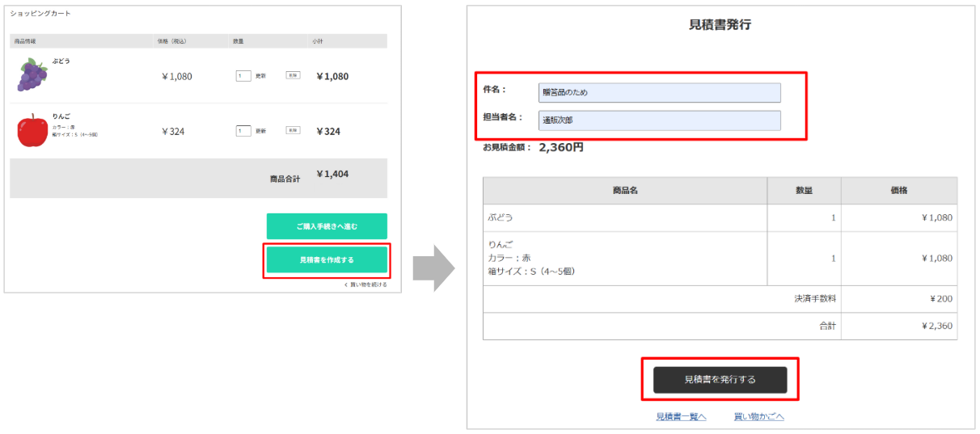Remove りんご using its 削除 button

[x=293, y=130]
